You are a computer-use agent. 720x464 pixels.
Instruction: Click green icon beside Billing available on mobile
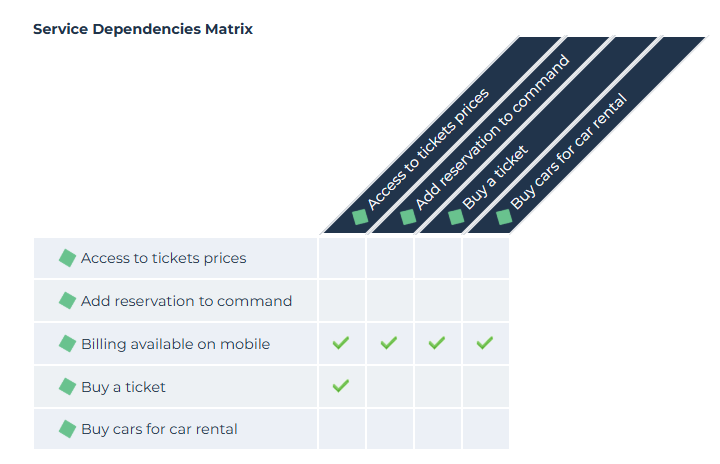(67, 343)
